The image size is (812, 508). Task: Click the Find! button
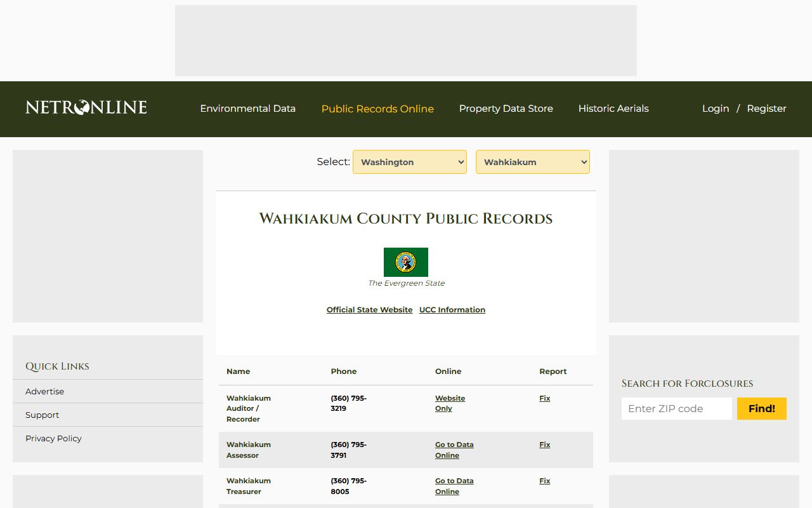pos(762,408)
